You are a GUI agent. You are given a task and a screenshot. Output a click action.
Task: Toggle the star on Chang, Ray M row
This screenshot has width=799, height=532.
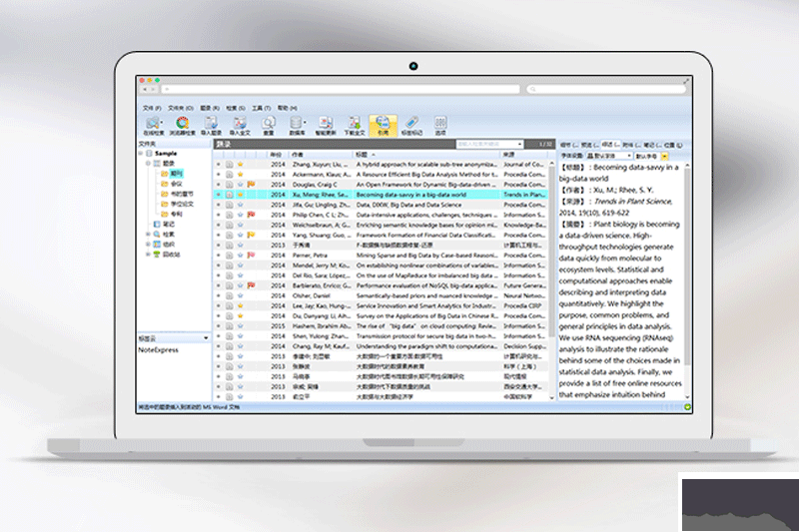[241, 346]
